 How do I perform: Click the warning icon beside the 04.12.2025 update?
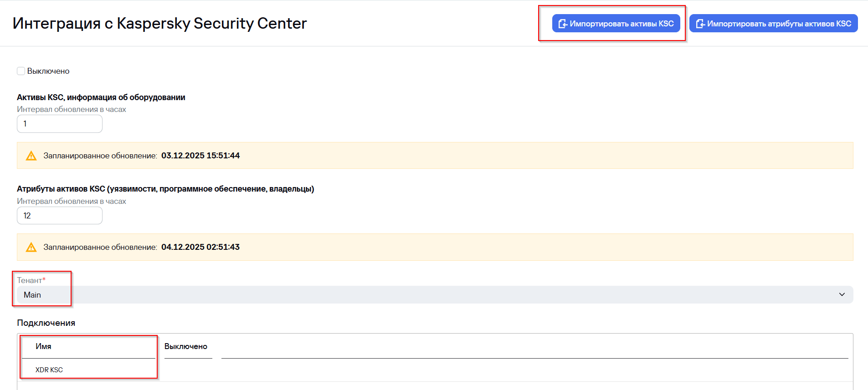pyautogui.click(x=31, y=247)
